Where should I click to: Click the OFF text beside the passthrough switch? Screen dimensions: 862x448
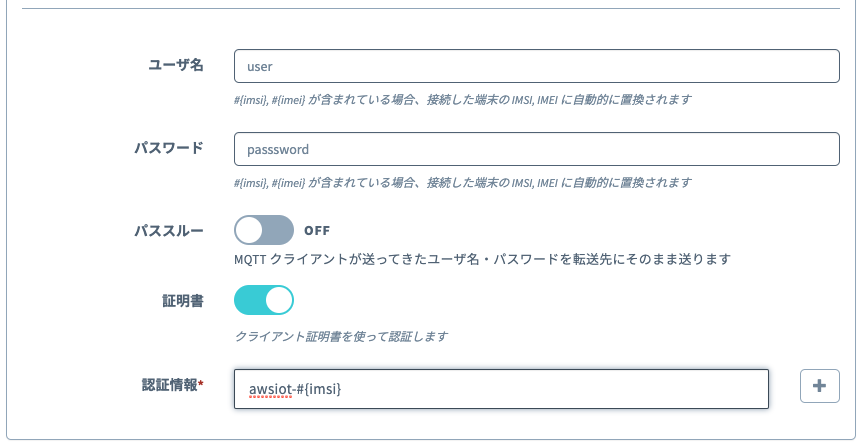click(317, 230)
